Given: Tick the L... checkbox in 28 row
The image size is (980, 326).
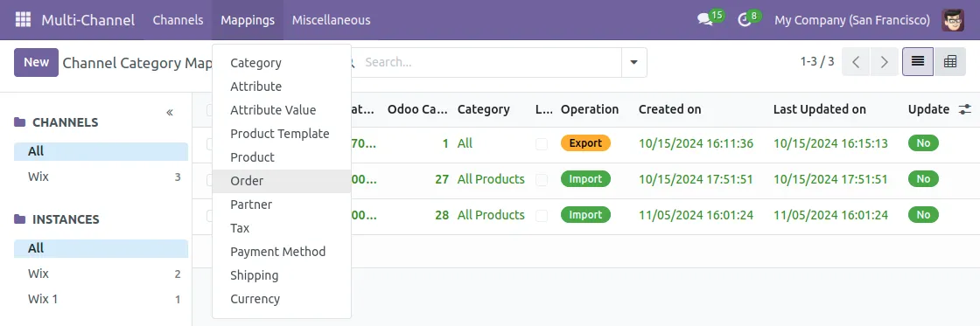Looking at the screenshot, I should (x=542, y=216).
